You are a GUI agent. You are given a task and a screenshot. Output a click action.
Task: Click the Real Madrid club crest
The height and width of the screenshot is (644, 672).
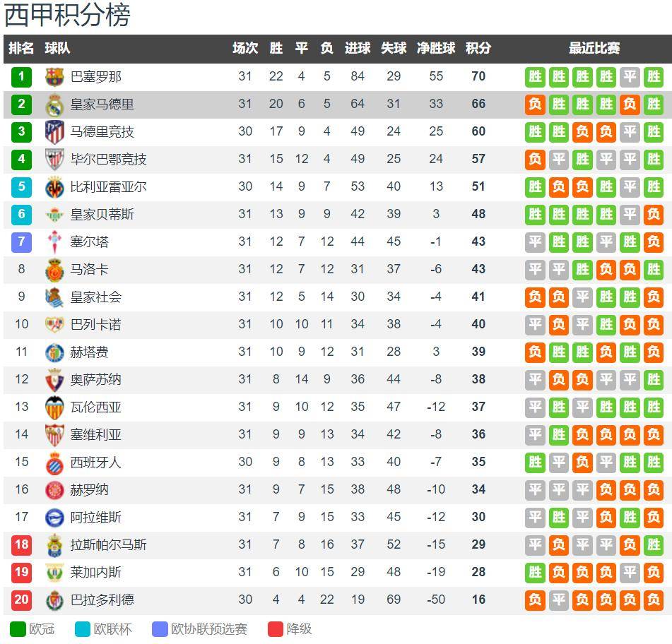point(54,105)
